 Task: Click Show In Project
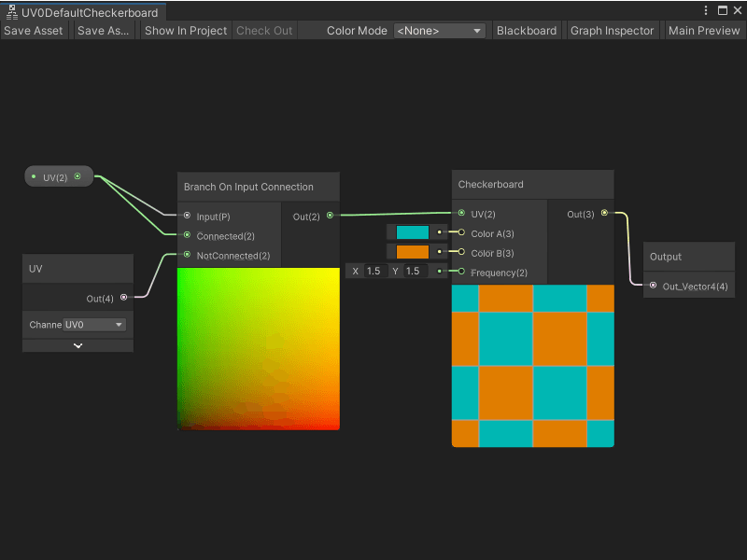185,30
